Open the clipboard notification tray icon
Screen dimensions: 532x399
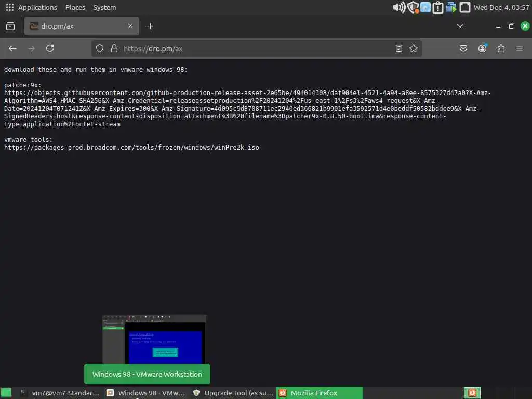click(x=438, y=7)
